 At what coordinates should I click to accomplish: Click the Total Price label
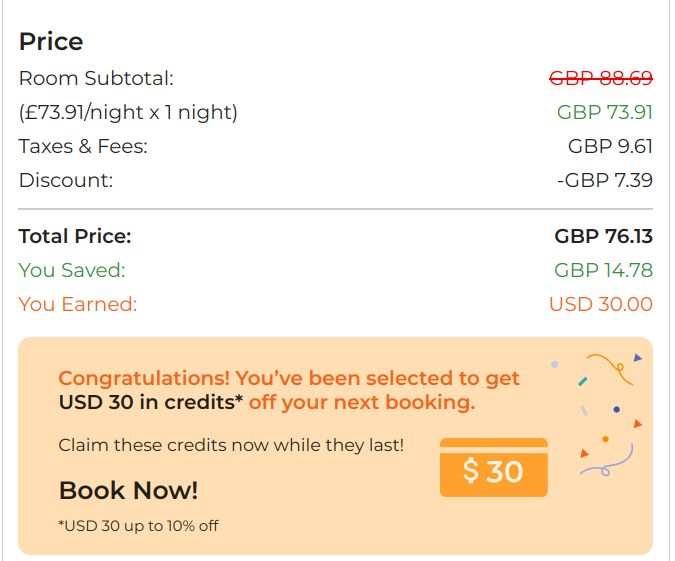pyautogui.click(x=75, y=236)
